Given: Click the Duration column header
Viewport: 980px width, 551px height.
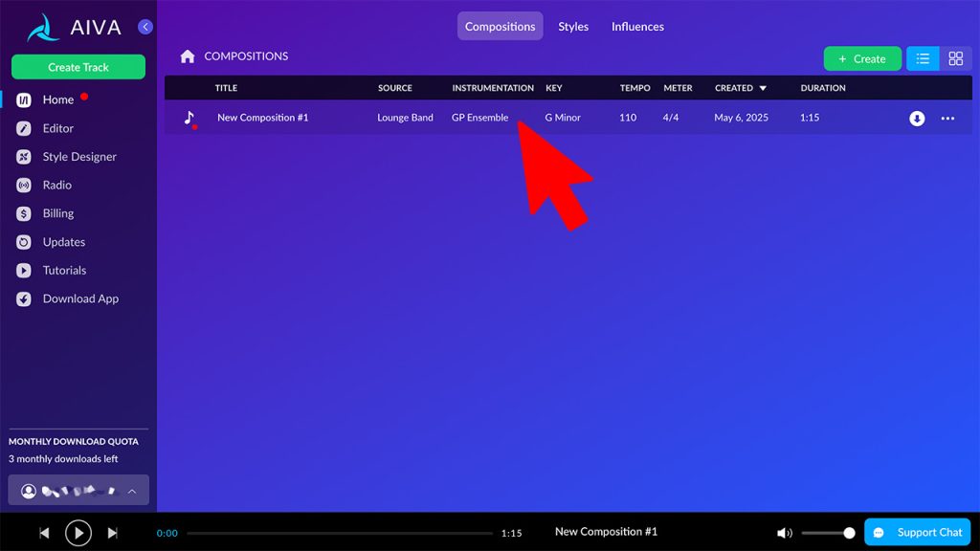Looking at the screenshot, I should [822, 88].
